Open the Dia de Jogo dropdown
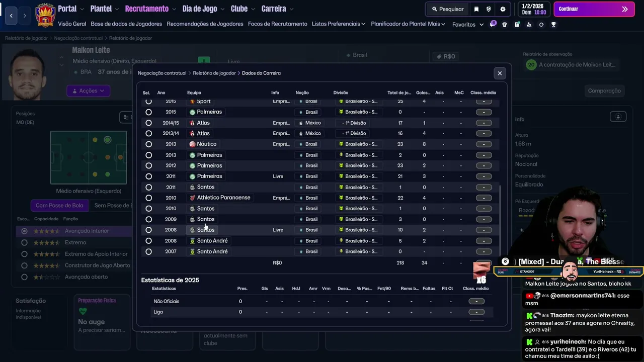Viewport: 644px width, 362px height. pyautogui.click(x=203, y=9)
